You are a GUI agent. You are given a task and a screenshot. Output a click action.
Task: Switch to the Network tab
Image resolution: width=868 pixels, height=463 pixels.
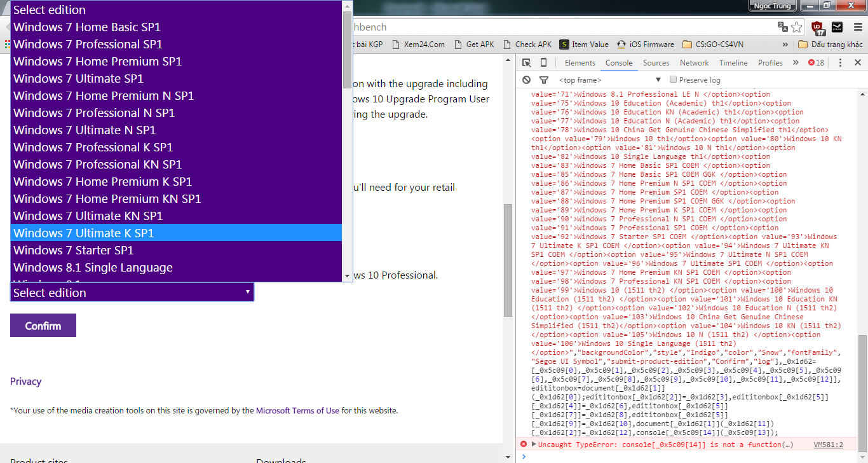(694, 62)
